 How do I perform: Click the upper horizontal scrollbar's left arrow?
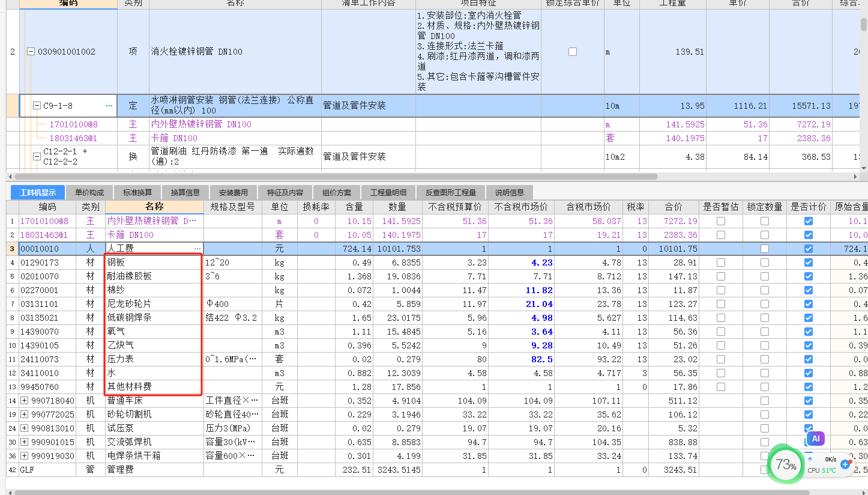(x=11, y=177)
